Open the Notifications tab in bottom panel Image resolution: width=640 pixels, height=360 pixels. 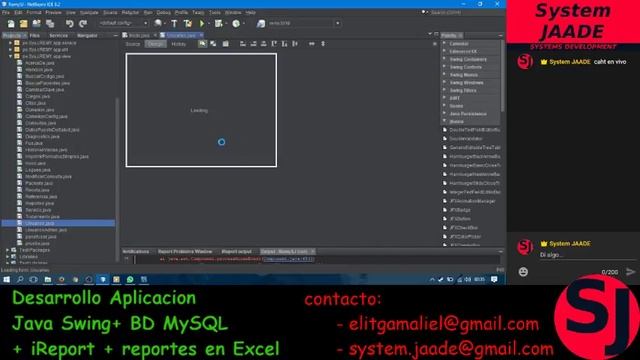136,251
